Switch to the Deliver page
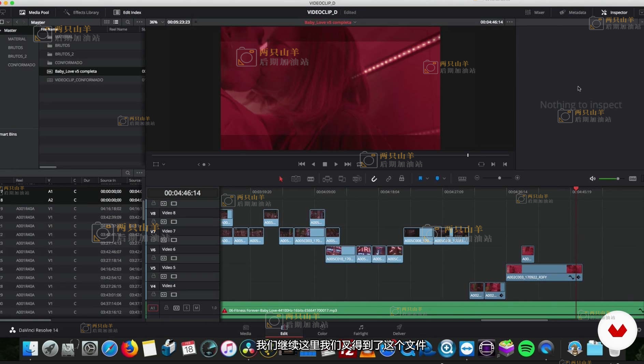This screenshot has height=364, width=644. (399, 330)
